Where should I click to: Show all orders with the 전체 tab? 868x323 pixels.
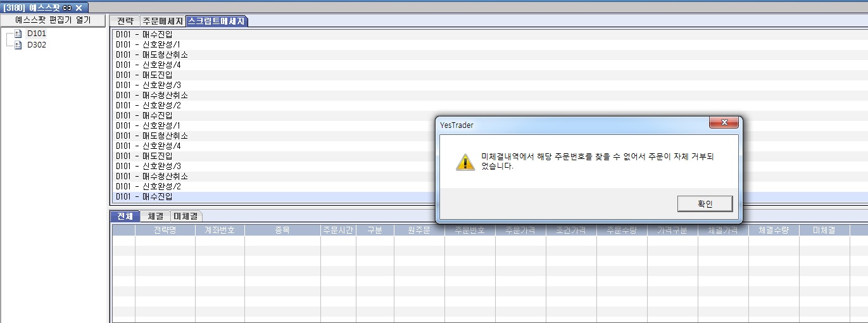(125, 216)
